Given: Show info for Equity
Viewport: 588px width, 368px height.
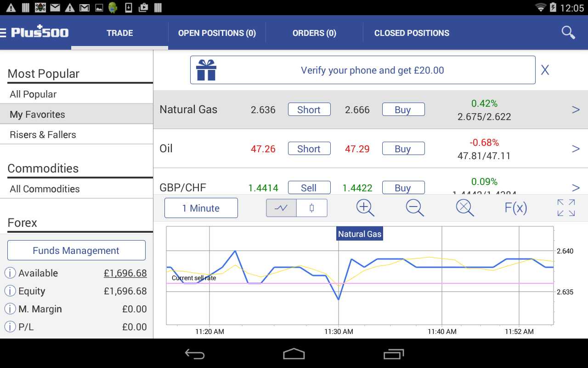Looking at the screenshot, I should 10,291.
